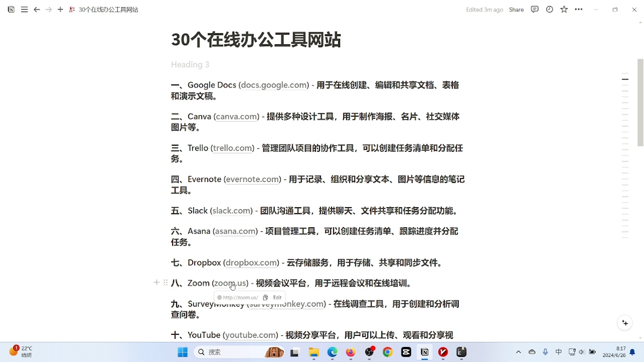
Task: Open volume control in system tray
Action: (582, 352)
